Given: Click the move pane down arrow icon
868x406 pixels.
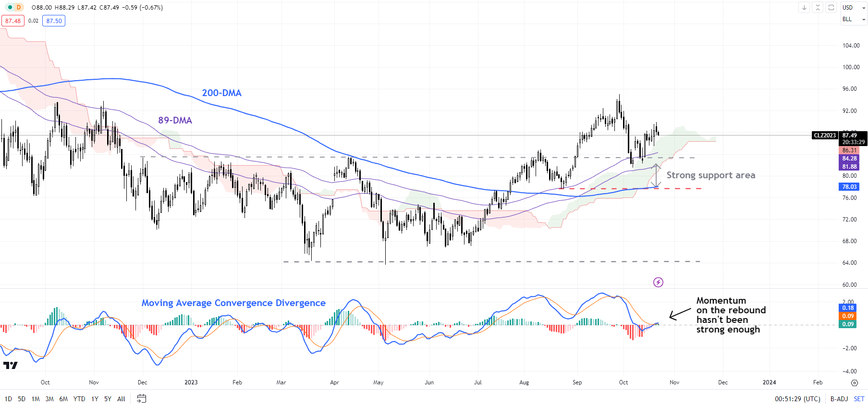Looking at the screenshot, I should pyautogui.click(x=804, y=8).
